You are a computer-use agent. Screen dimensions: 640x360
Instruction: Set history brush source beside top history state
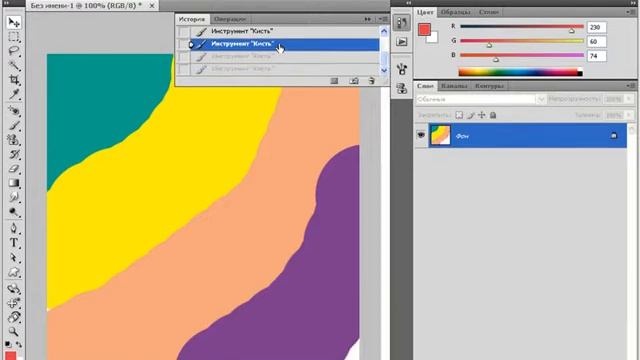pos(184,31)
